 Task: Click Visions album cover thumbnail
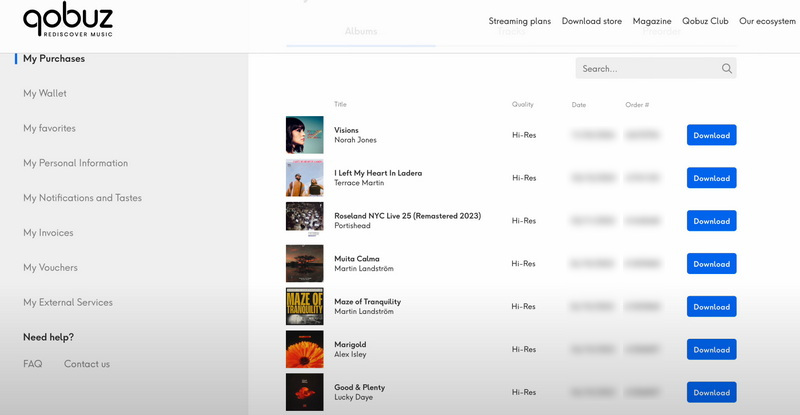(x=305, y=135)
